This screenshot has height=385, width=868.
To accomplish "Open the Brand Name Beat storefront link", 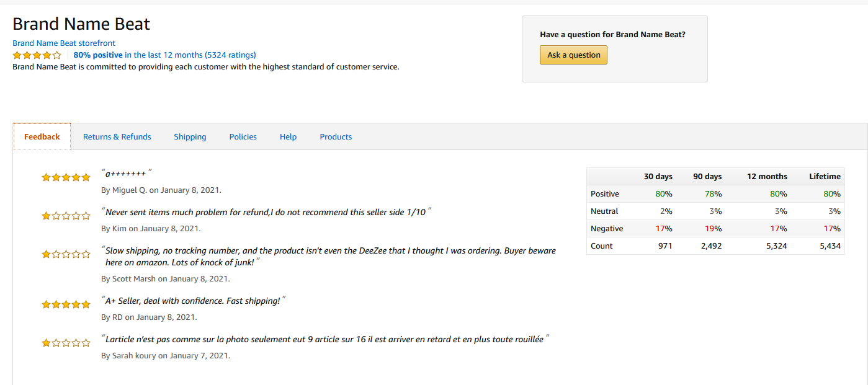I will [64, 43].
